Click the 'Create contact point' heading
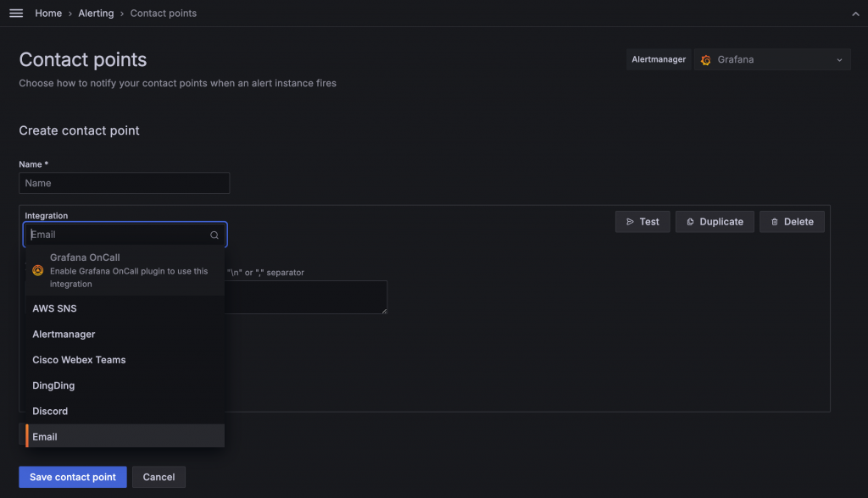The width and height of the screenshot is (868, 498). click(79, 130)
